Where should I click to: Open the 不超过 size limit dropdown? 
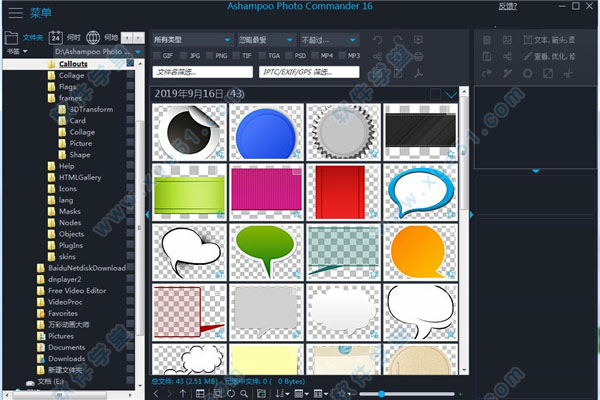pyautogui.click(x=328, y=40)
